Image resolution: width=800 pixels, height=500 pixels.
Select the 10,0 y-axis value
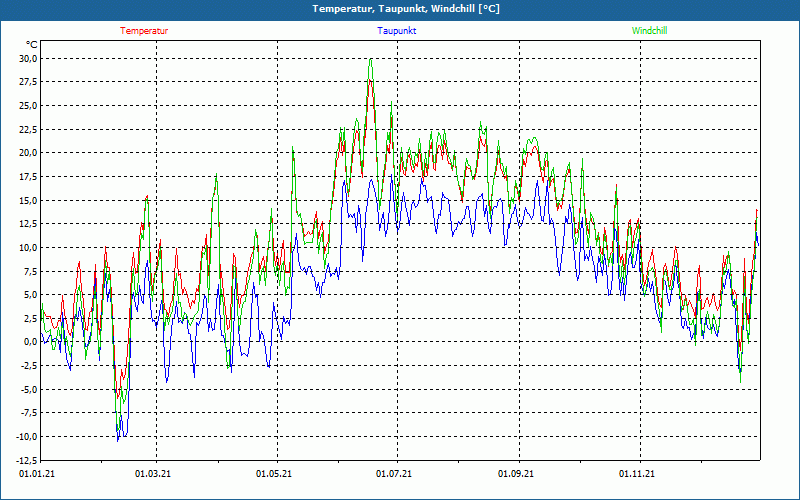tap(28, 247)
